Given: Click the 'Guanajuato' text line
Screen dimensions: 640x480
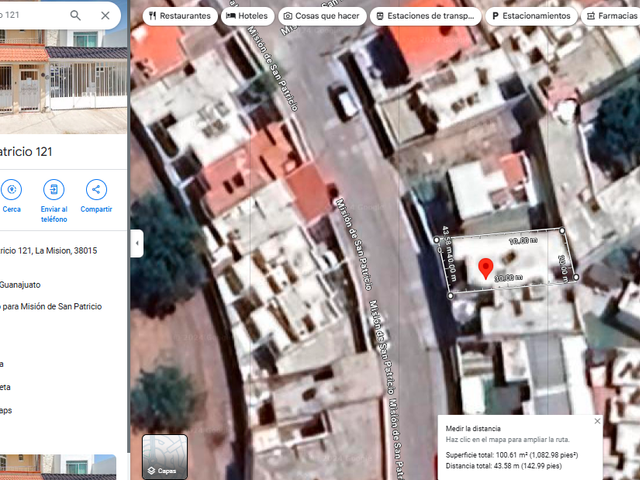Looking at the screenshot, I should coord(20,285).
